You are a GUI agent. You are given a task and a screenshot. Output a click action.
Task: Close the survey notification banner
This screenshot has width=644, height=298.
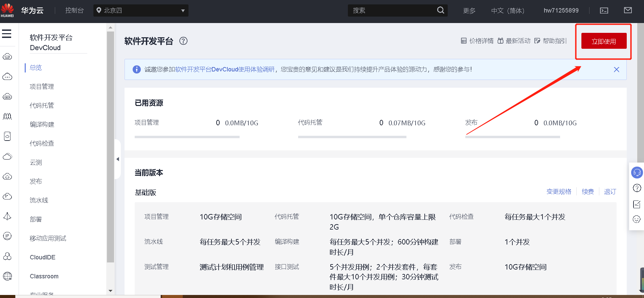click(617, 69)
